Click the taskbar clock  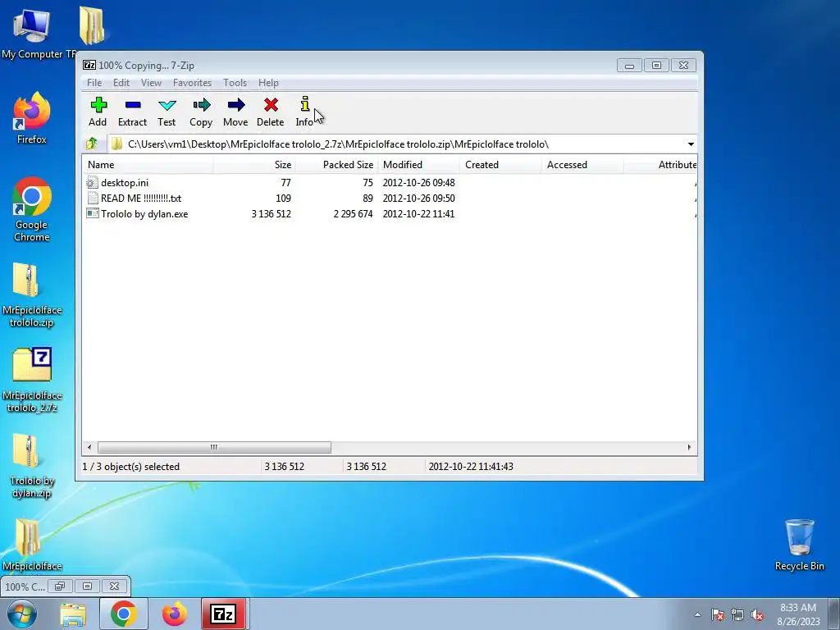click(x=798, y=614)
